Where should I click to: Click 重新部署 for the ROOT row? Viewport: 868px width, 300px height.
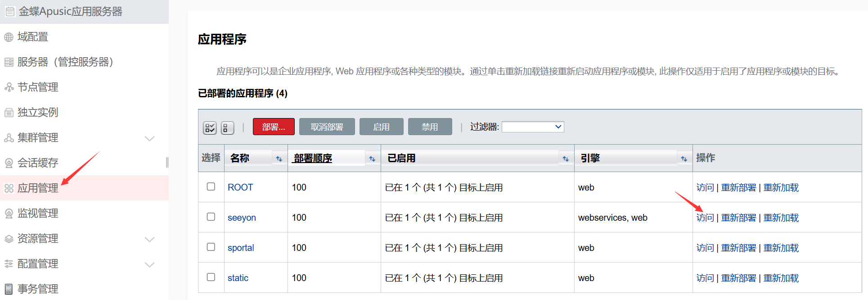pyautogui.click(x=738, y=187)
